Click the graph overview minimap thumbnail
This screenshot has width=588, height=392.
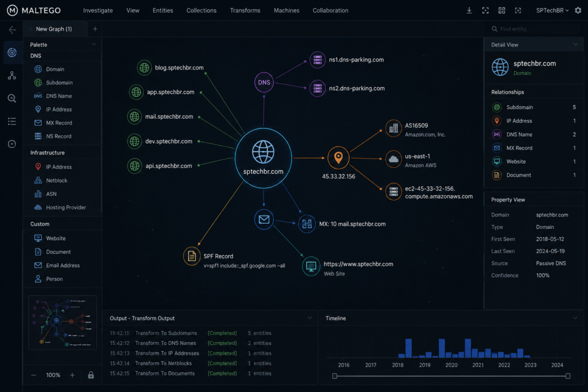[63, 323]
